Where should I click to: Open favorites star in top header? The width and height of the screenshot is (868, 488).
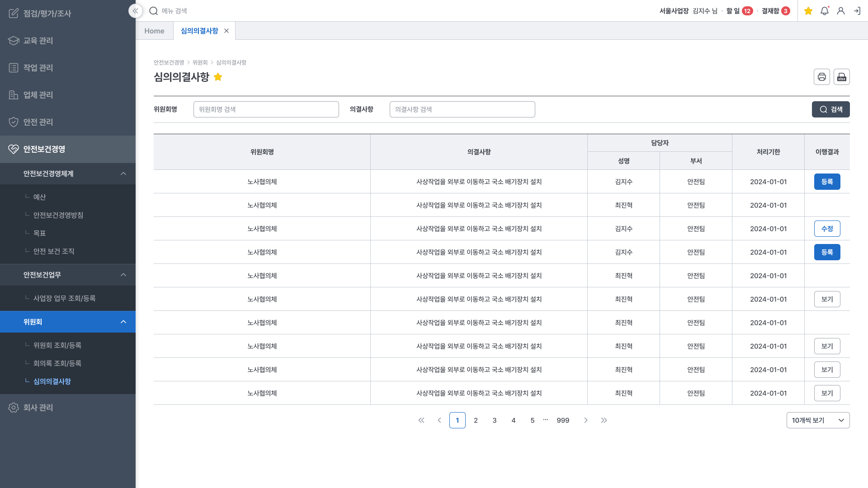click(808, 11)
